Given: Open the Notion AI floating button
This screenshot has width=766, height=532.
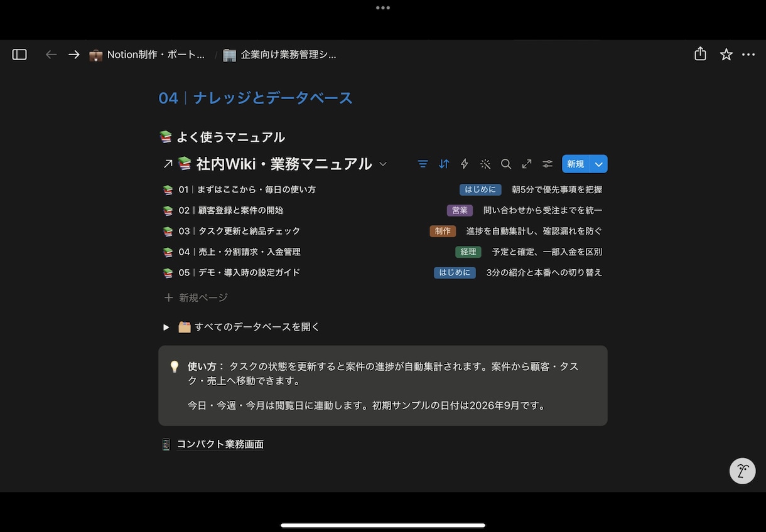Looking at the screenshot, I should click(x=742, y=471).
